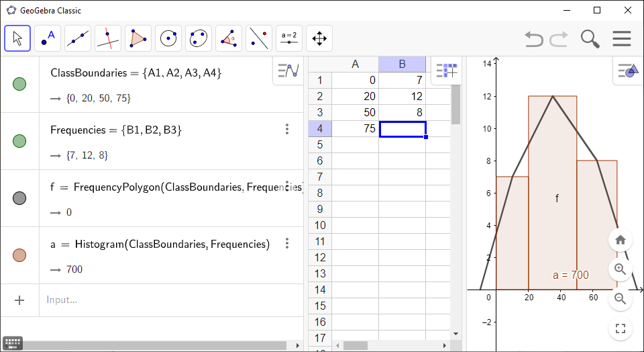This screenshot has width=644, height=352.
Task: Select the Move arrow tool
Action: [x=17, y=38]
